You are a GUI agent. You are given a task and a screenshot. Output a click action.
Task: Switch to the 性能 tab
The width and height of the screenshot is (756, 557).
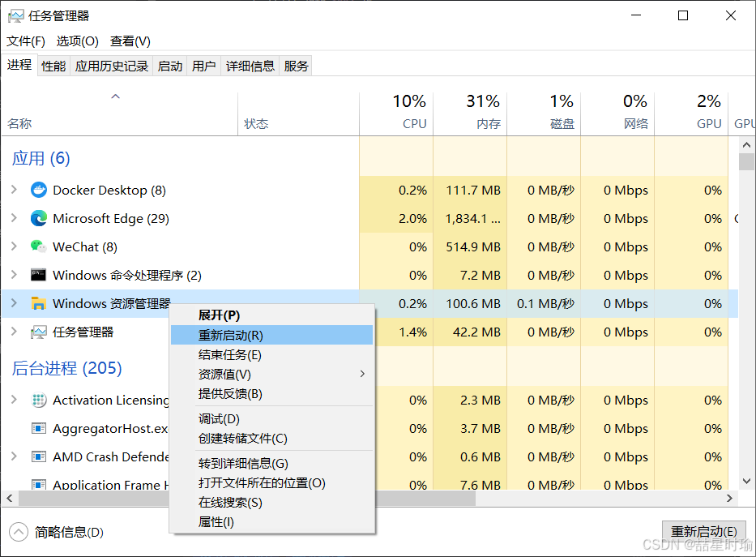[x=53, y=66]
